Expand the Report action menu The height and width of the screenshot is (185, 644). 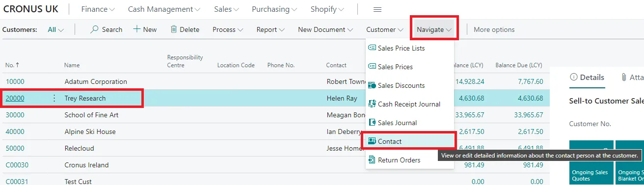coord(270,29)
